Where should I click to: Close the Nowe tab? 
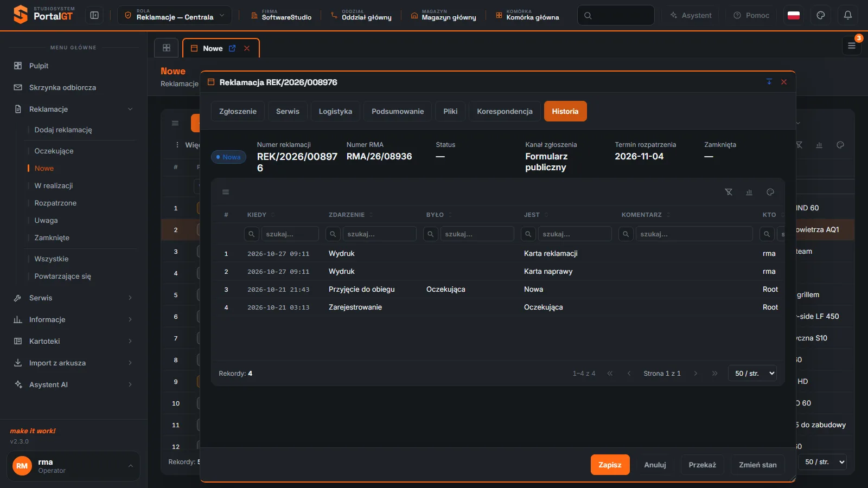(x=247, y=48)
